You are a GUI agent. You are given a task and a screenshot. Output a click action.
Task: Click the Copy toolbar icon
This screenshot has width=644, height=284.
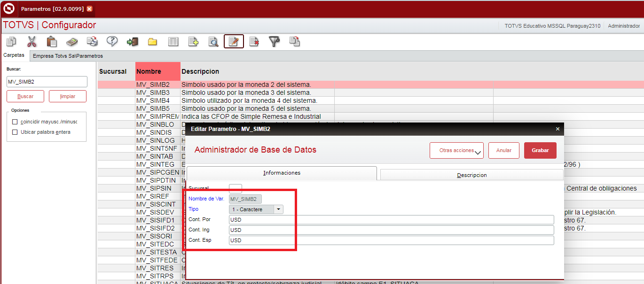11,42
